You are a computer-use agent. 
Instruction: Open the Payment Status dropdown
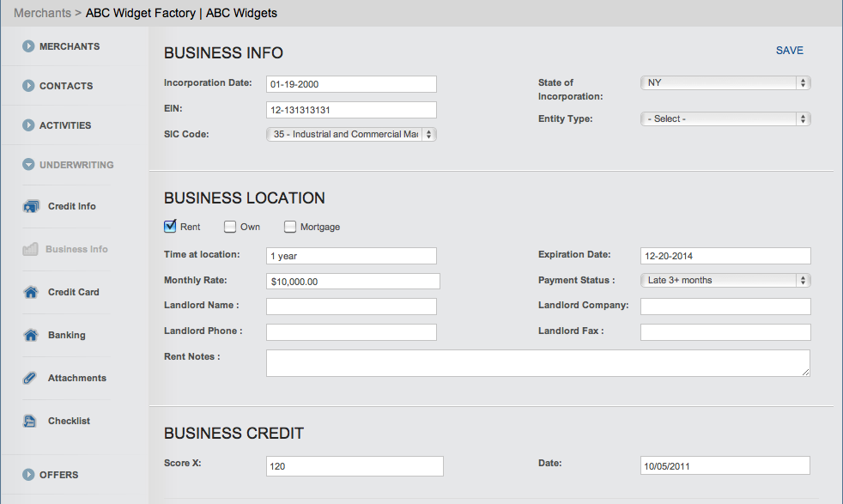[x=725, y=280]
